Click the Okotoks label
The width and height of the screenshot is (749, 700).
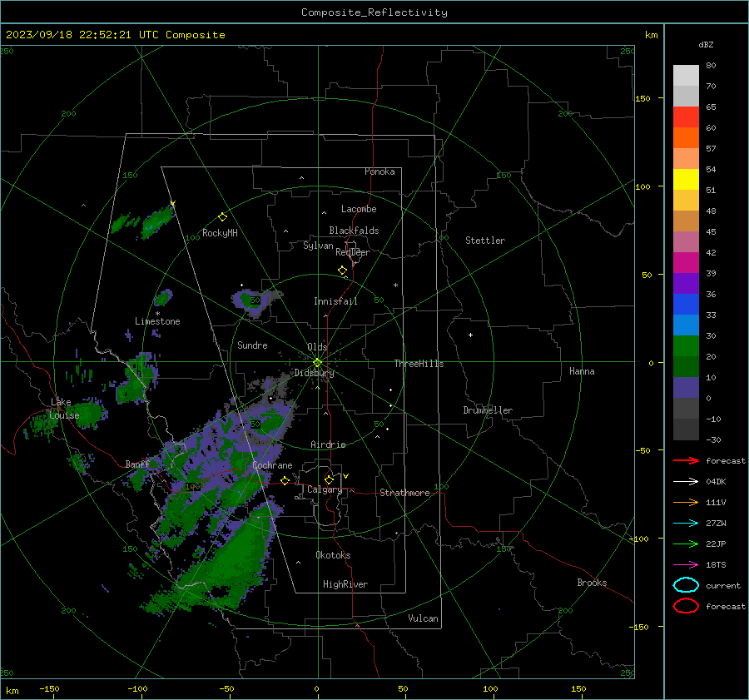point(333,555)
